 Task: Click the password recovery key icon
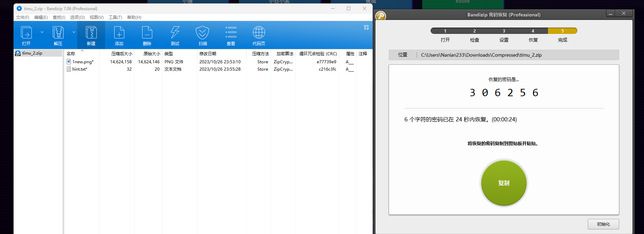380,16
